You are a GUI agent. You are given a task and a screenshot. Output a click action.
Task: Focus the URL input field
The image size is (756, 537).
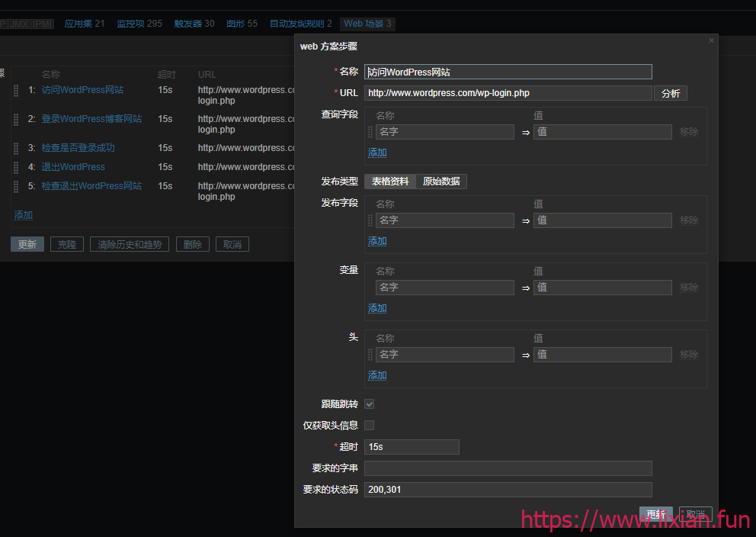pos(508,93)
